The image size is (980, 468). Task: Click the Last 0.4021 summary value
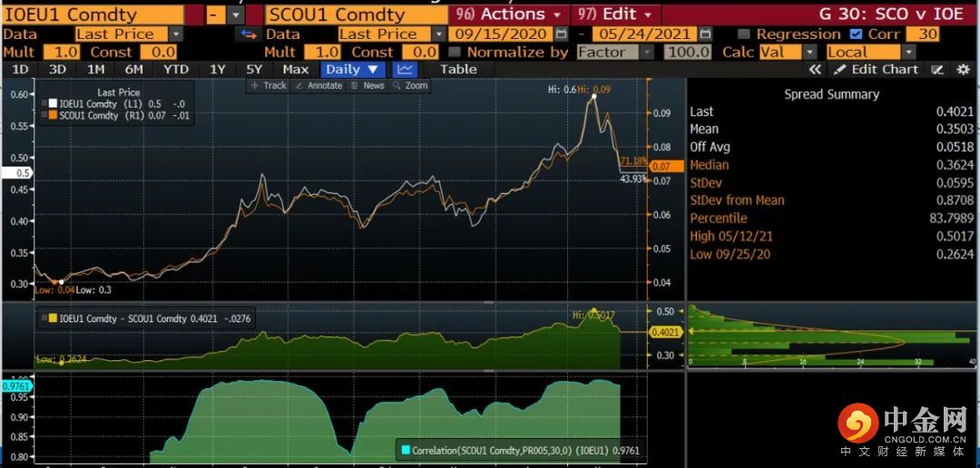coord(955,112)
